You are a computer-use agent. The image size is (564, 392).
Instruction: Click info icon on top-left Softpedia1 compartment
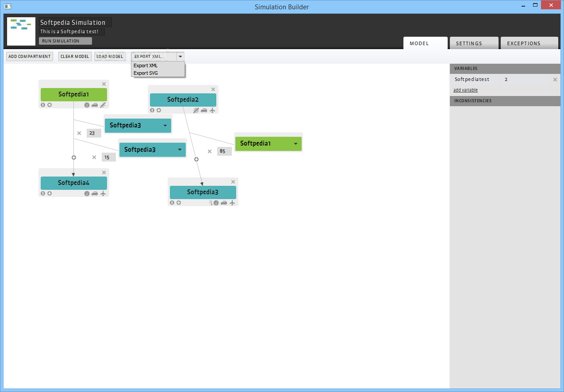point(43,105)
